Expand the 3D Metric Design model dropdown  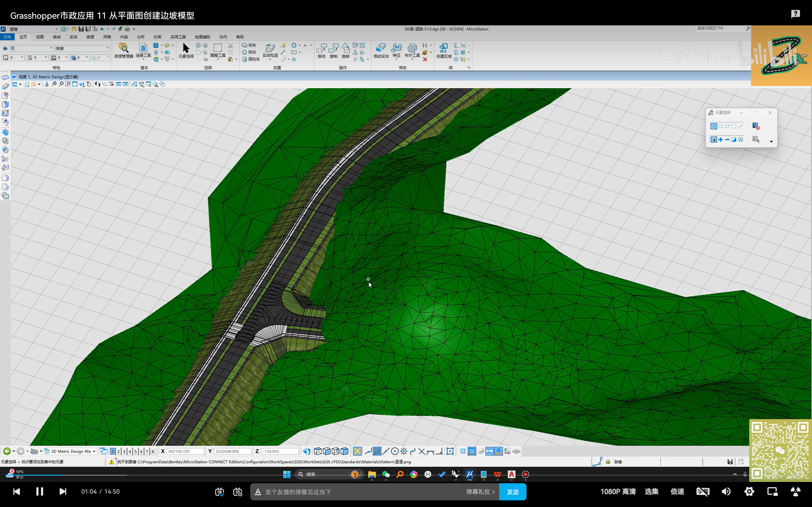coord(94,451)
